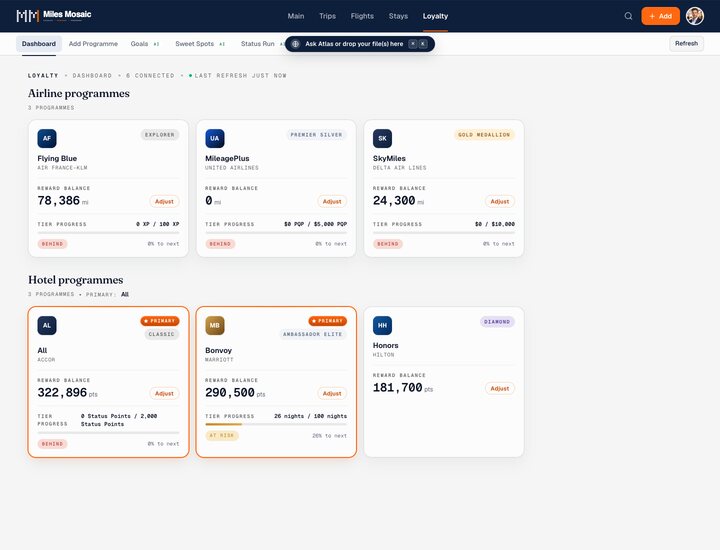Click the SK SkyMiles icon
Viewport: 720px width, 550px height.
[x=382, y=138]
